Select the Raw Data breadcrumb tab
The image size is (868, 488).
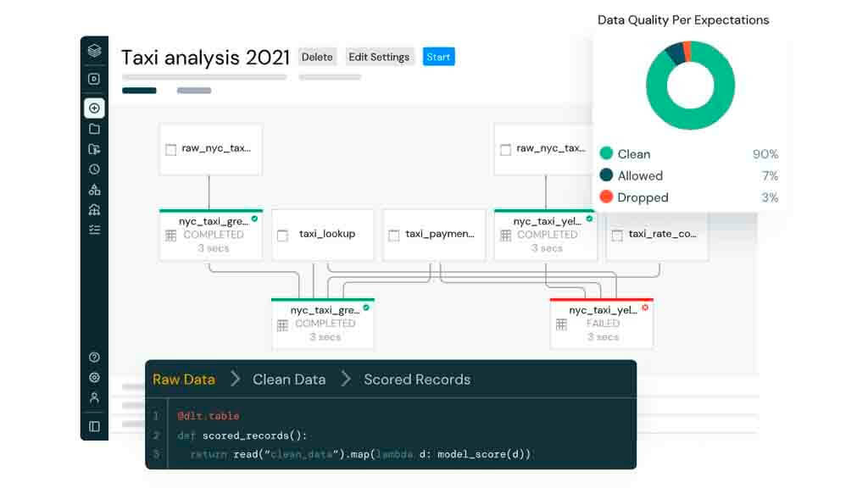(184, 380)
